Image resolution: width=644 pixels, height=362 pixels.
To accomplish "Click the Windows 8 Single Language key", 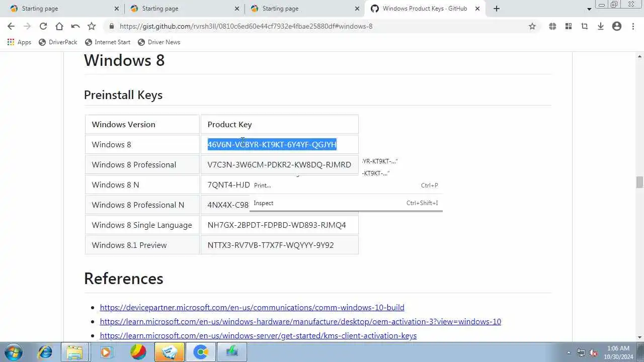I will pos(277,225).
